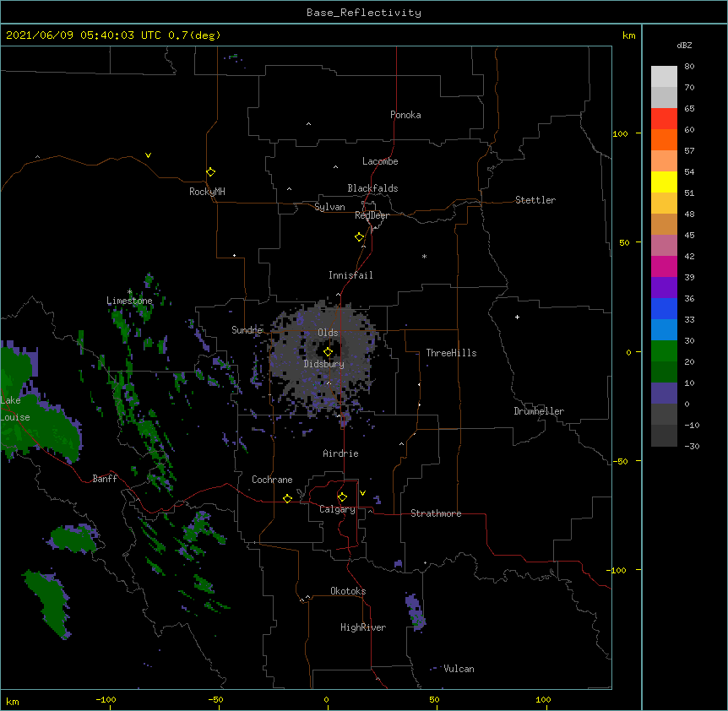Click the Sylvan label
This screenshot has width=728, height=711.
(x=329, y=207)
